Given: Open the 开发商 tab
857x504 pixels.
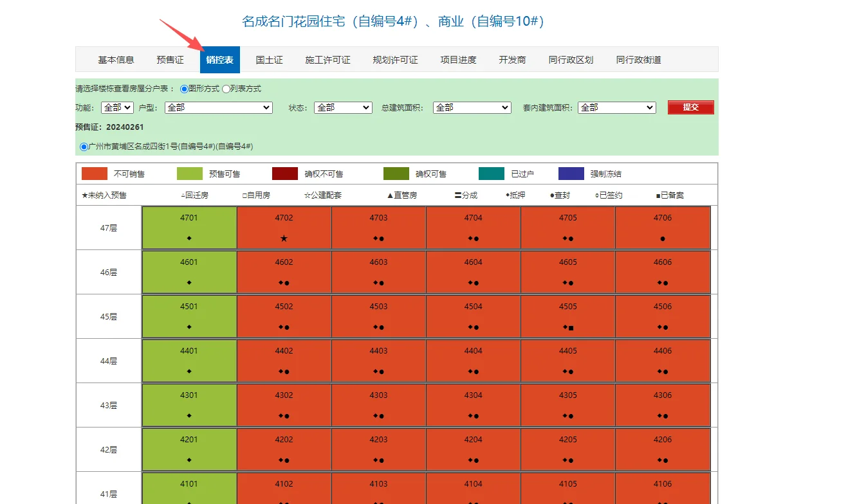Looking at the screenshot, I should 512,60.
